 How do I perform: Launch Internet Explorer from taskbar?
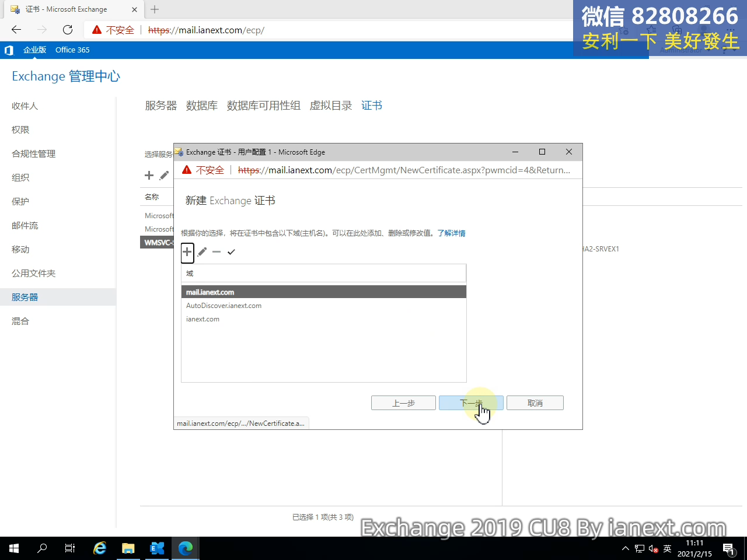pyautogui.click(x=100, y=548)
